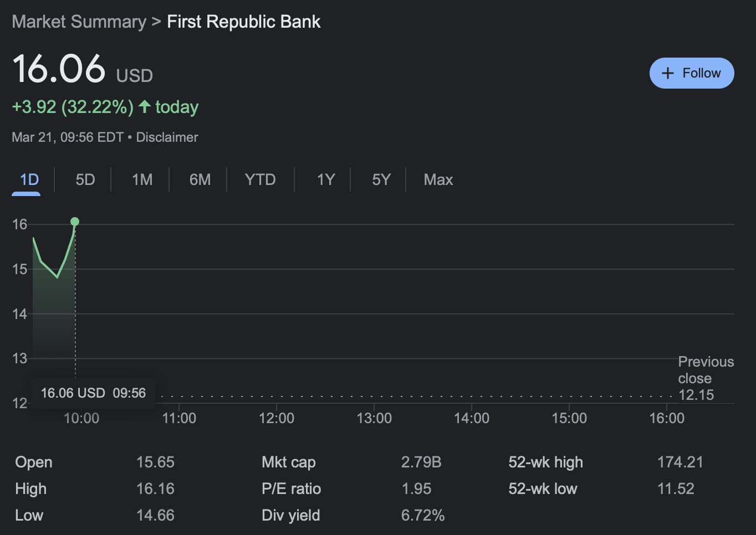Click the Market Summary breadcrumb
The image size is (756, 535).
point(79,22)
